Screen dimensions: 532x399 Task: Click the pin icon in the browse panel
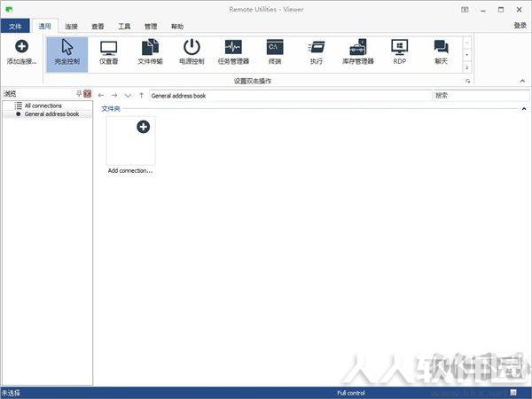pos(79,94)
